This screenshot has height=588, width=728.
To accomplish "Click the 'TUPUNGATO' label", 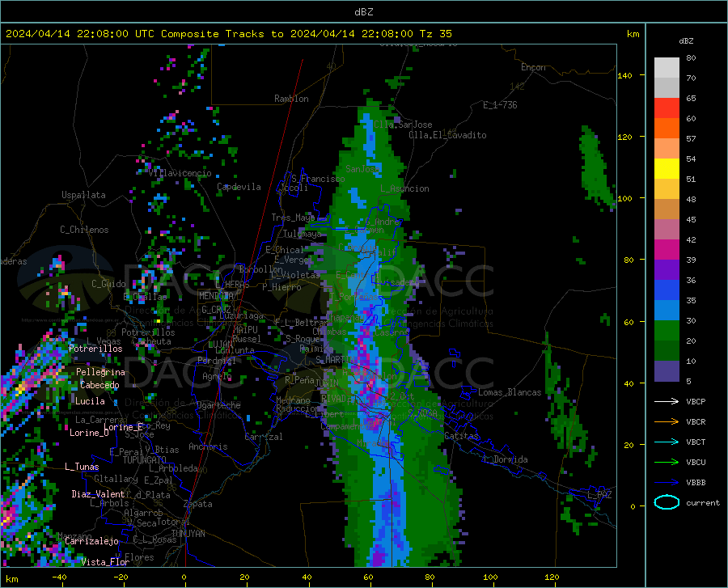I will tap(145, 460).
